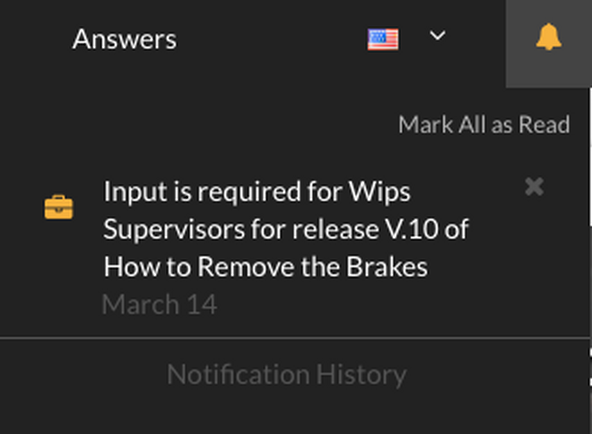Open Notification History

coord(287,374)
